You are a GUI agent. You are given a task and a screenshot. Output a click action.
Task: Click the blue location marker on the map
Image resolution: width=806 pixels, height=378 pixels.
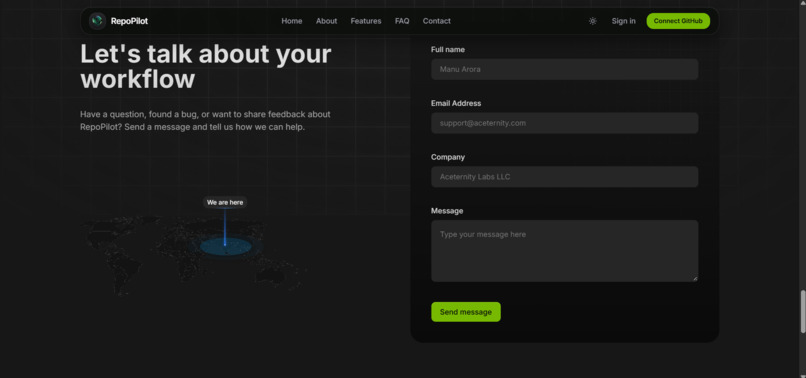pyautogui.click(x=225, y=245)
